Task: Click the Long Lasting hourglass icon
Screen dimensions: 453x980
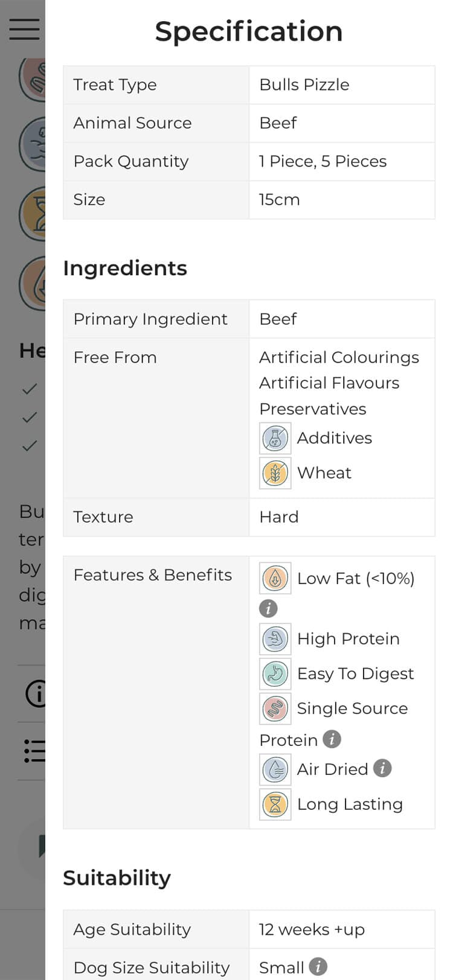Action: click(275, 804)
